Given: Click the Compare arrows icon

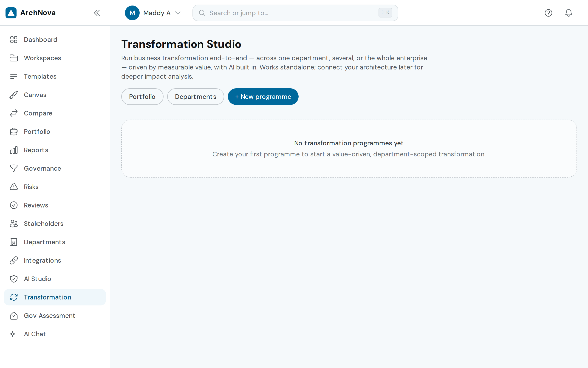Looking at the screenshot, I should click(14, 113).
